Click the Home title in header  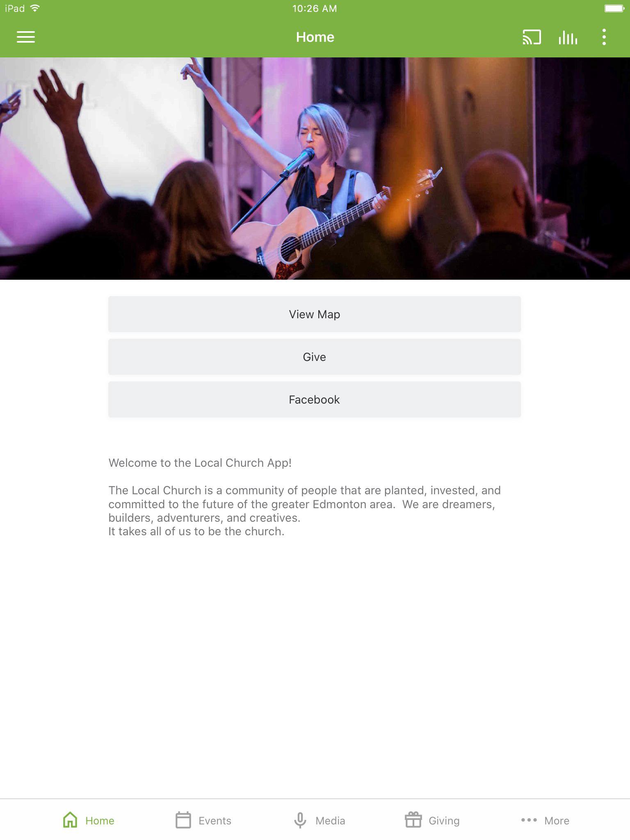[x=315, y=37]
